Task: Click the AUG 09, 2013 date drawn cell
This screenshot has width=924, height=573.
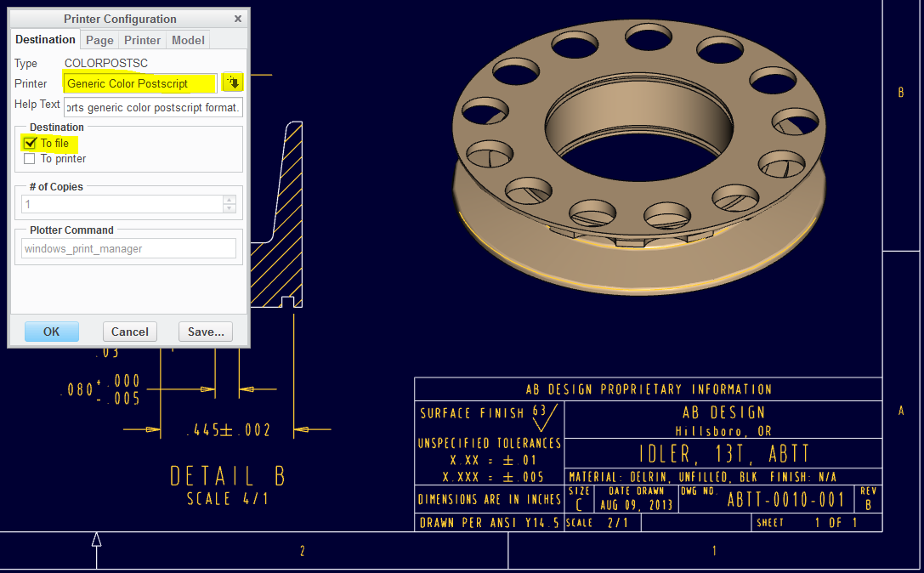Action: 637,505
